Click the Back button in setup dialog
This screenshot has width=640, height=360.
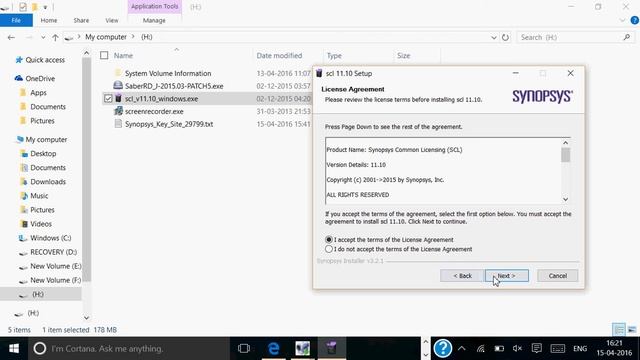(x=462, y=276)
